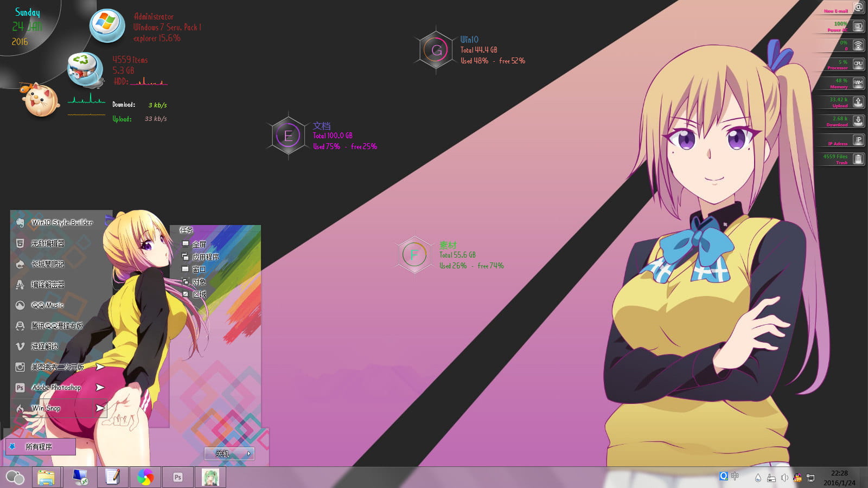Select the 全屏 capture option
868x488 pixels.
(199, 245)
